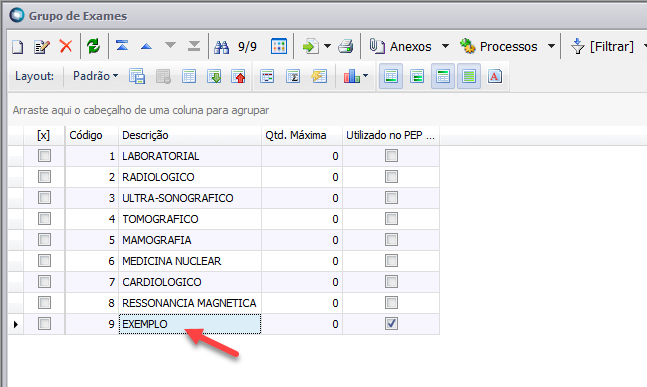Screen dimensions: 647x387
Task: Go to next record arrow
Action: point(170,45)
